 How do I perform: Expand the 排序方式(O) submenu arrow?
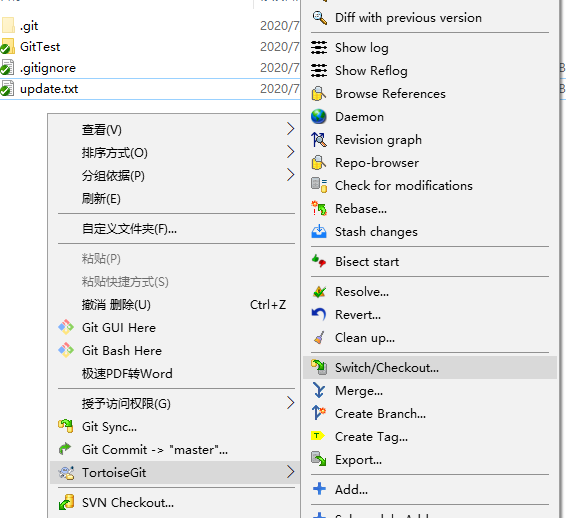tap(291, 152)
